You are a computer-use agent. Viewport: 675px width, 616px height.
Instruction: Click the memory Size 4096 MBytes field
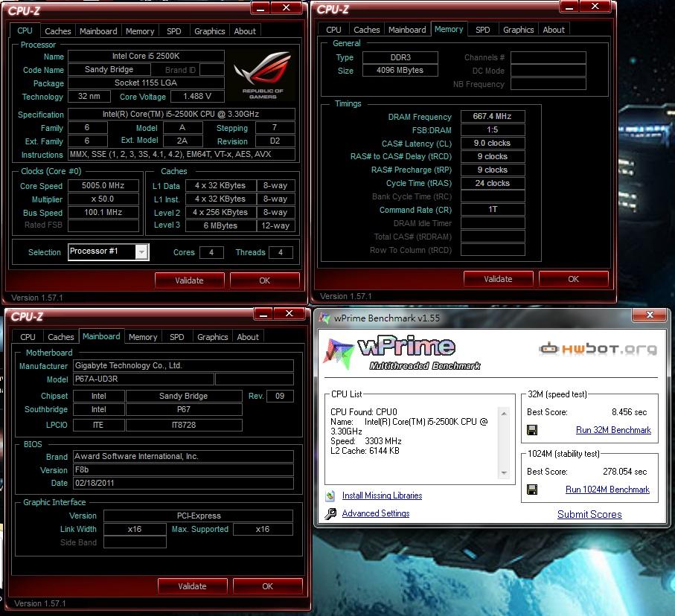click(400, 70)
